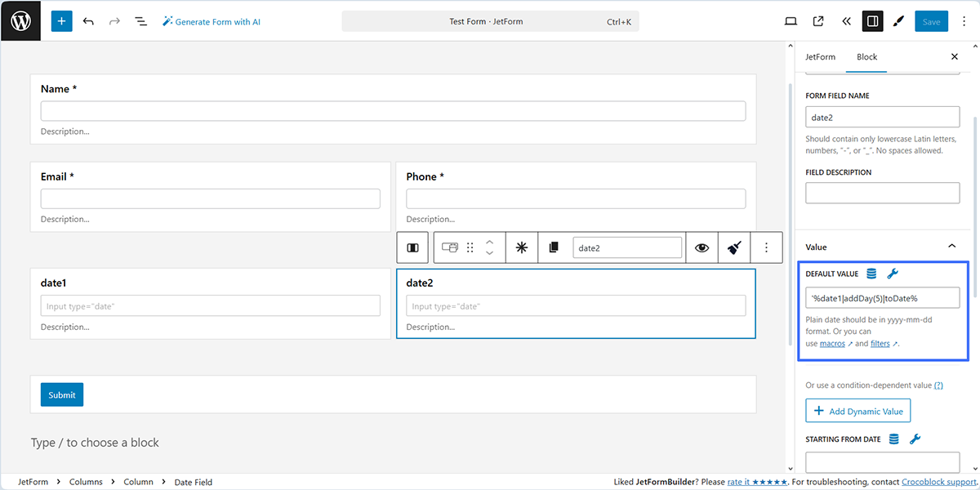Click the date2 date input
980x490 pixels.
pos(576,305)
